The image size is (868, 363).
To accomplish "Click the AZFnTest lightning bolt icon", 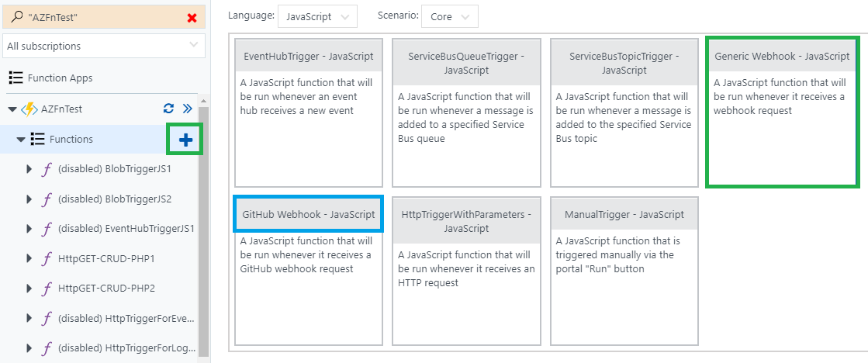I will (29, 109).
